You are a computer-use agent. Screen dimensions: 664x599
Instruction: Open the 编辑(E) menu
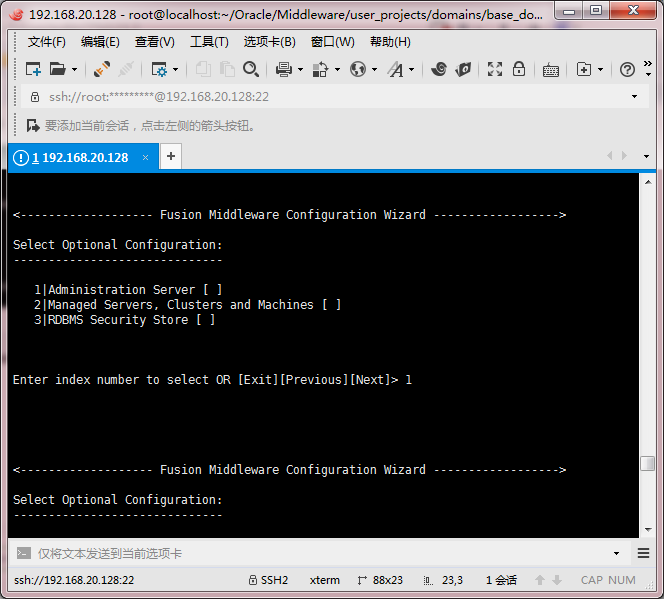(100, 42)
